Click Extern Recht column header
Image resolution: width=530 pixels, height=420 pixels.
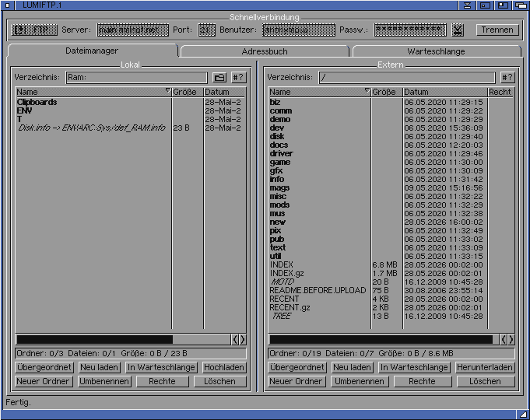point(500,92)
